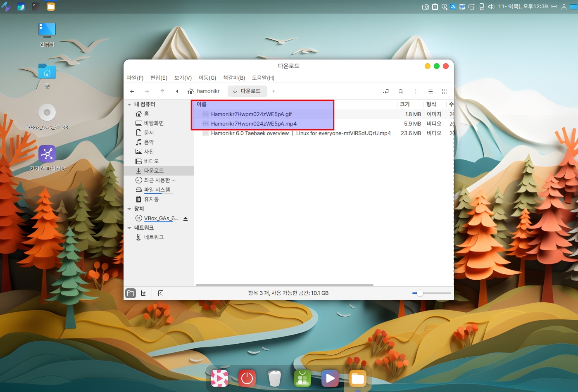Go up to the parent folder
Image resolution: width=578 pixels, height=392 pixels.
162,91
